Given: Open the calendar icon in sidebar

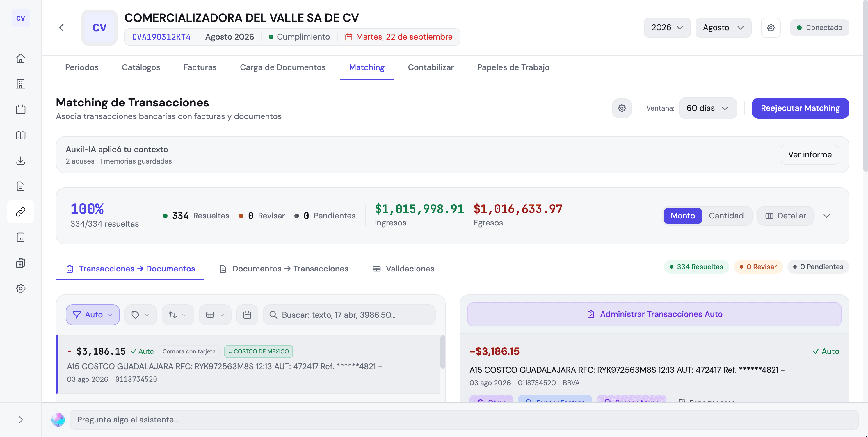Looking at the screenshot, I should [21, 109].
